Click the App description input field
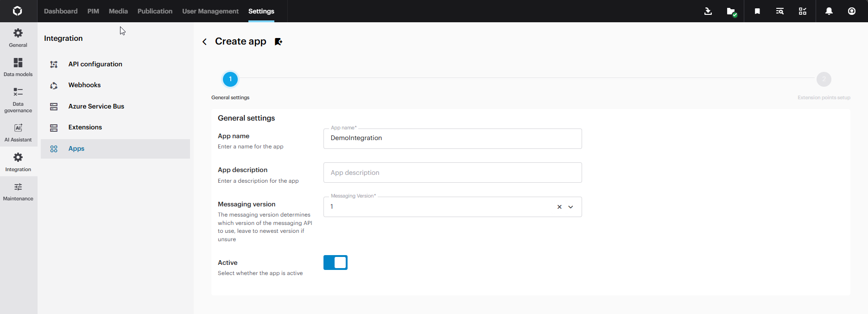 coord(452,173)
